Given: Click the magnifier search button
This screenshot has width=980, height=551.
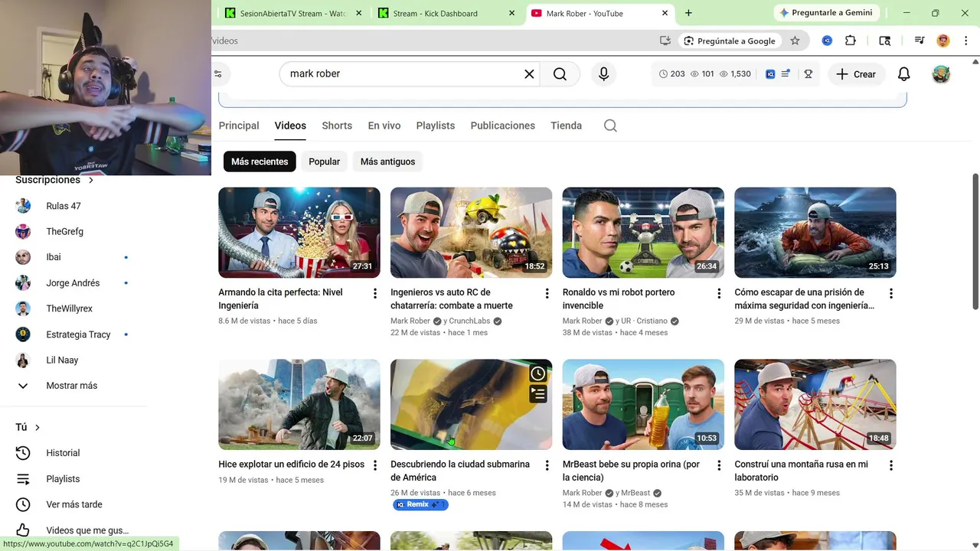Looking at the screenshot, I should (560, 74).
